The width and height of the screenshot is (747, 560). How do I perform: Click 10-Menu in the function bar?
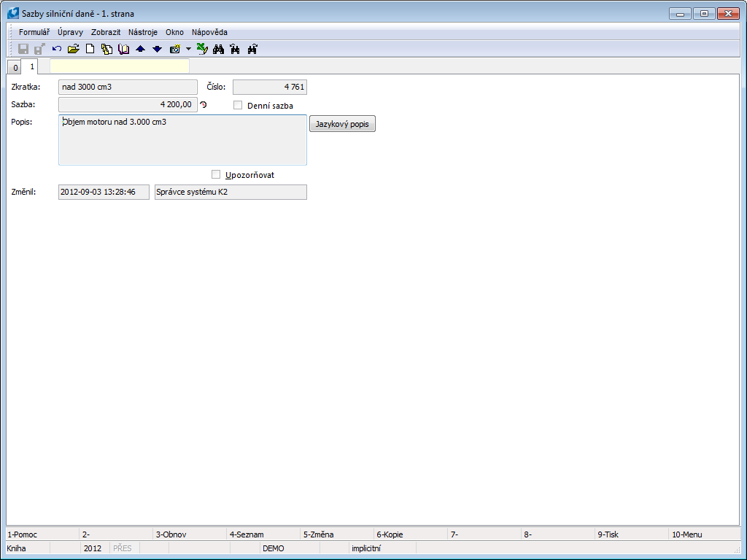click(x=705, y=534)
